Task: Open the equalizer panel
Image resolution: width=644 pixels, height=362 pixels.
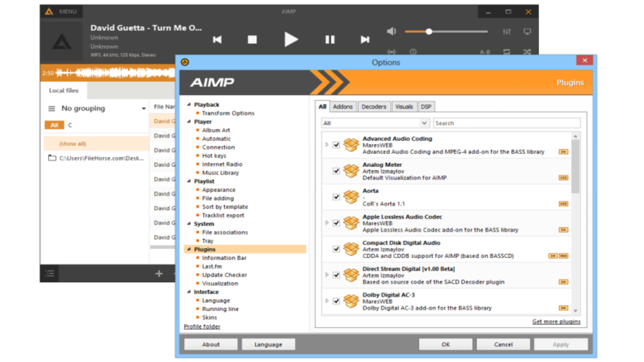Action: (507, 31)
